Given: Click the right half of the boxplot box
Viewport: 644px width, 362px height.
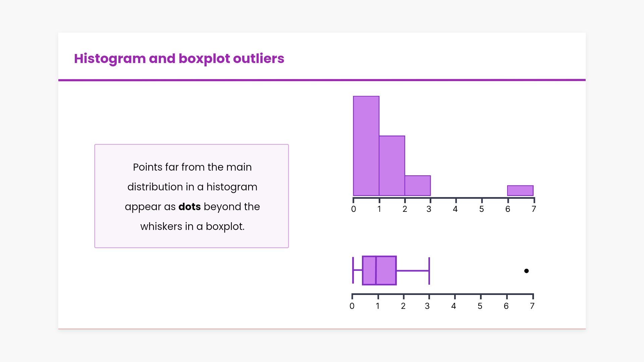Looking at the screenshot, I should pos(386,270).
